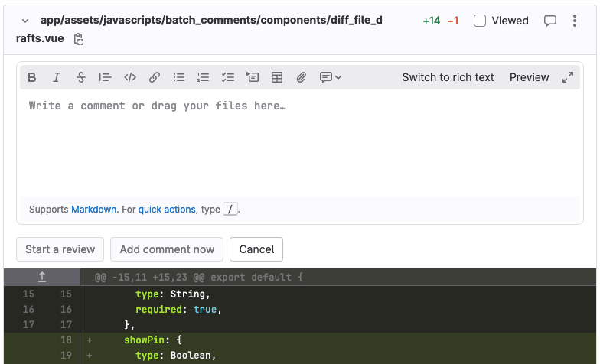Focus the comment text area
Screen dimensions: 600x364
(x=300, y=144)
